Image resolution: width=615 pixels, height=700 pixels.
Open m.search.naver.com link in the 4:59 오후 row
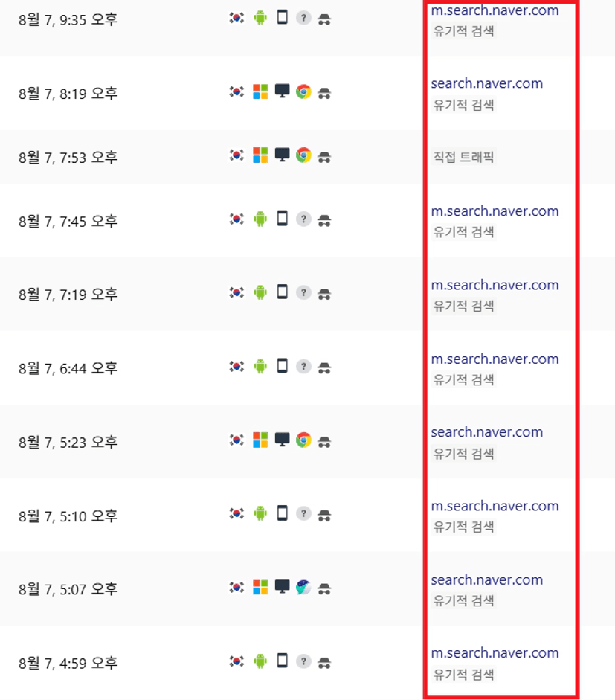point(495,652)
